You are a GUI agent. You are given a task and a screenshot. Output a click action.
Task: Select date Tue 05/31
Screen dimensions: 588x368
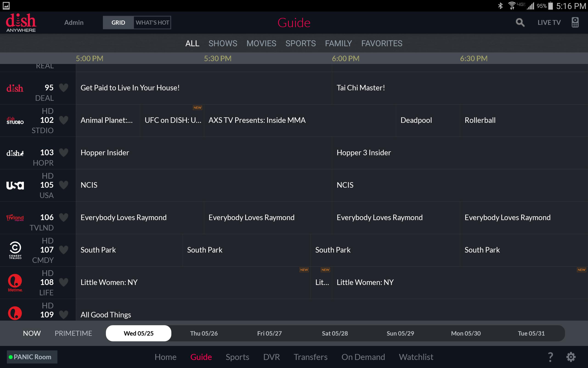click(531, 333)
